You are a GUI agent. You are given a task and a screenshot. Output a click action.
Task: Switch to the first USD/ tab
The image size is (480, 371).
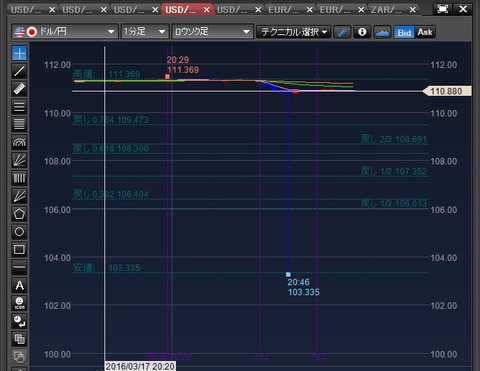[x=32, y=10]
